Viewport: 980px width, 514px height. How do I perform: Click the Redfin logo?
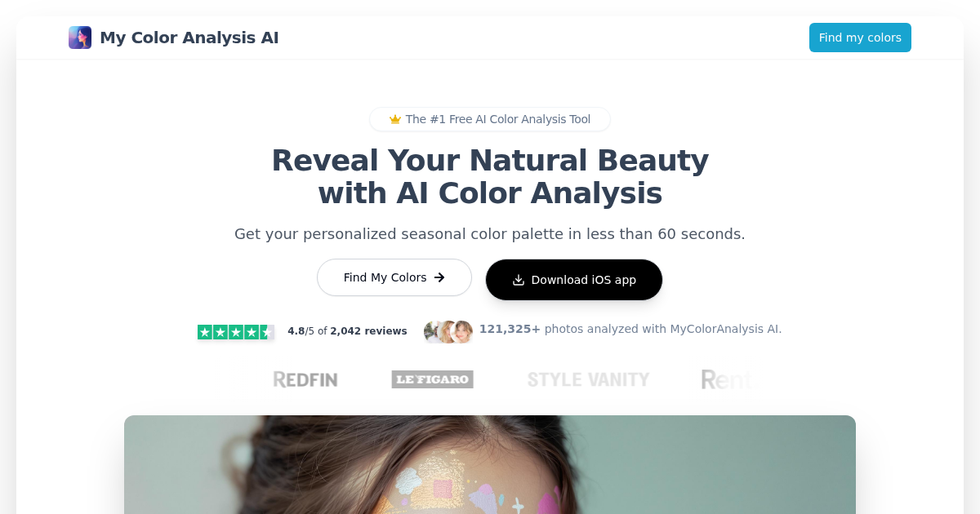[305, 379]
